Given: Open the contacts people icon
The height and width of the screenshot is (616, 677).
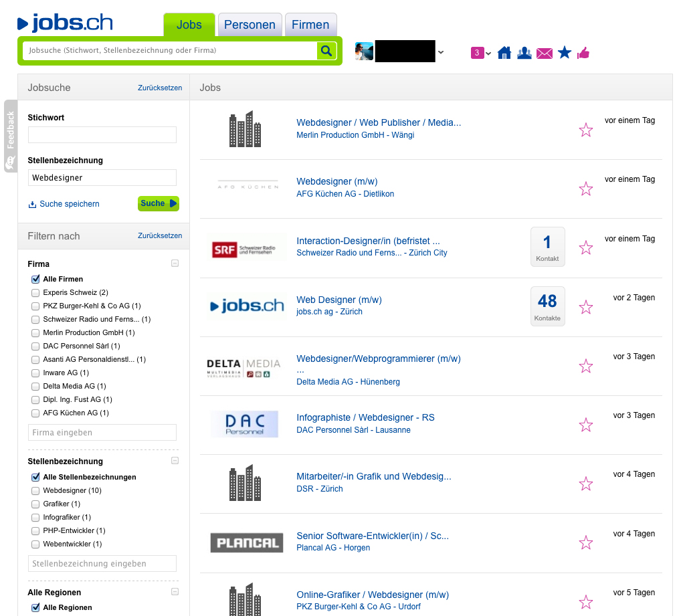Looking at the screenshot, I should coord(524,53).
